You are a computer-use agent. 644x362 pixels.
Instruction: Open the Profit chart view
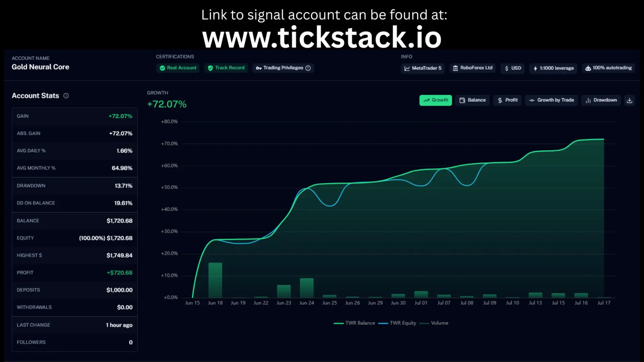[507, 100]
